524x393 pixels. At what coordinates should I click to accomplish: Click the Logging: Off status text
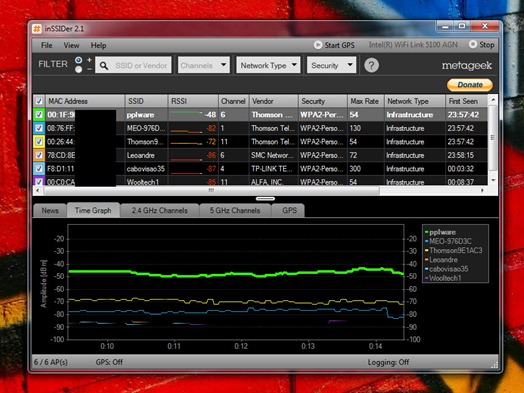point(388,362)
